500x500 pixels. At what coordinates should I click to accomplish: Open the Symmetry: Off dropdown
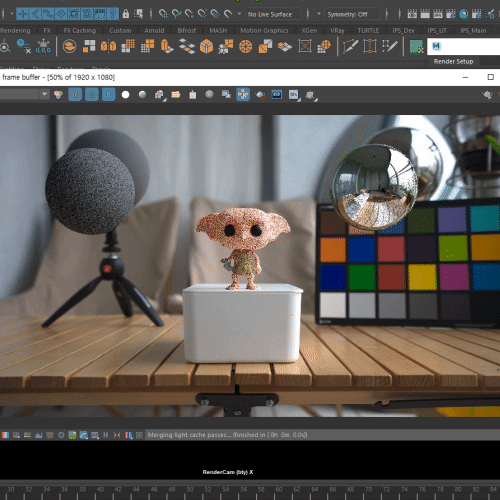[x=352, y=14]
